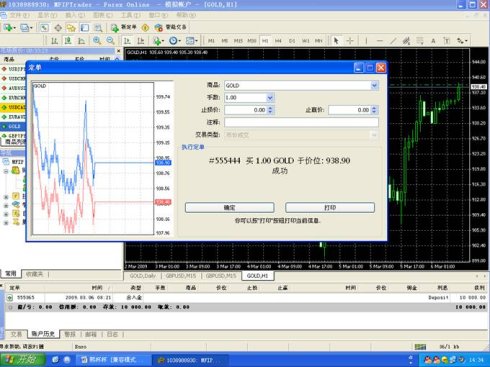Open the 手数 lots dropdown
Viewport: 490px width, 367px height.
point(270,98)
